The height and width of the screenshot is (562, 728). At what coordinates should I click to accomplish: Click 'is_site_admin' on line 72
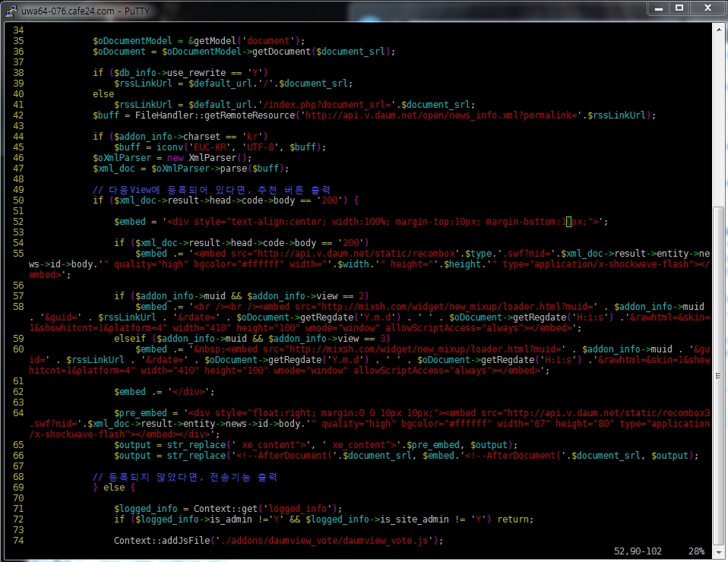pyautogui.click(x=414, y=519)
